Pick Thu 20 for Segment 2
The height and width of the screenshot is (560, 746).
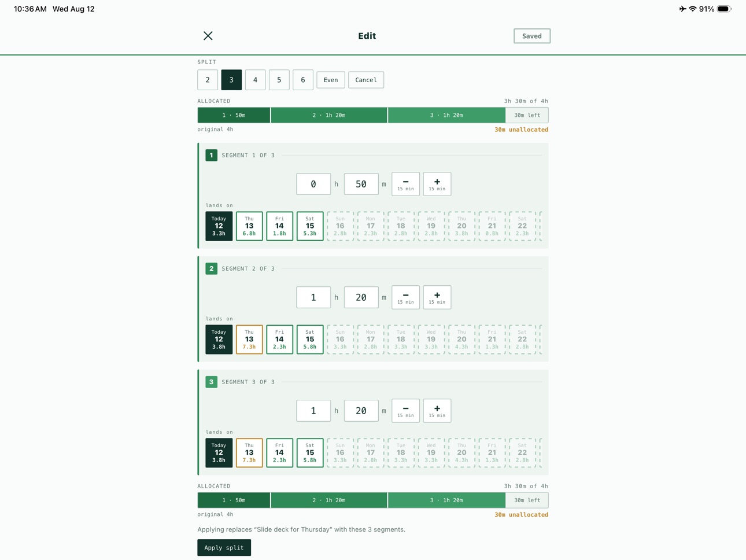coord(461,339)
